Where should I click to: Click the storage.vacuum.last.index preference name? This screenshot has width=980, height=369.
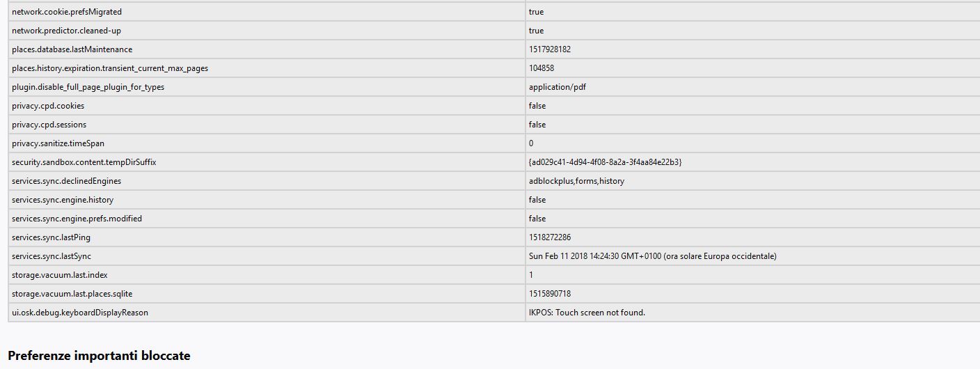pos(60,275)
